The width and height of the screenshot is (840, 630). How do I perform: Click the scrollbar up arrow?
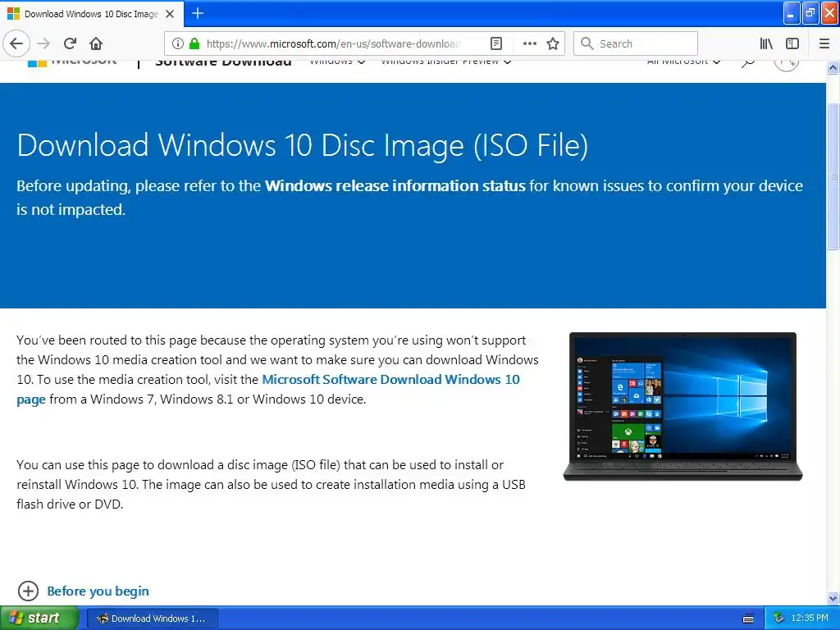(x=833, y=67)
